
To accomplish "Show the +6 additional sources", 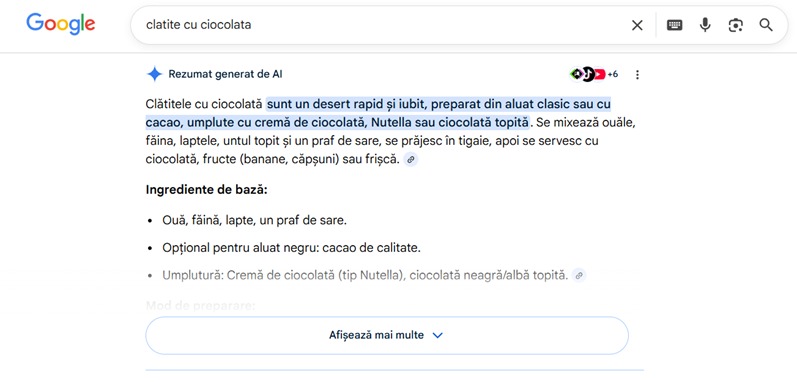I will 613,74.
